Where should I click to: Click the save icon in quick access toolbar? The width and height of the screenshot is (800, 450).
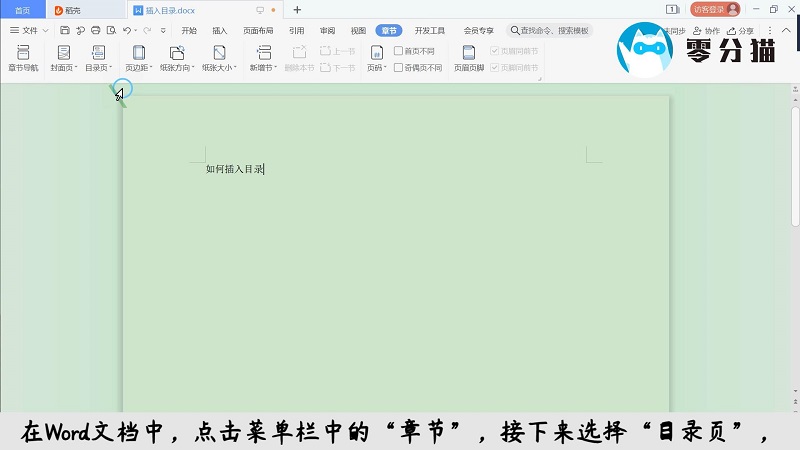pyautogui.click(x=65, y=31)
